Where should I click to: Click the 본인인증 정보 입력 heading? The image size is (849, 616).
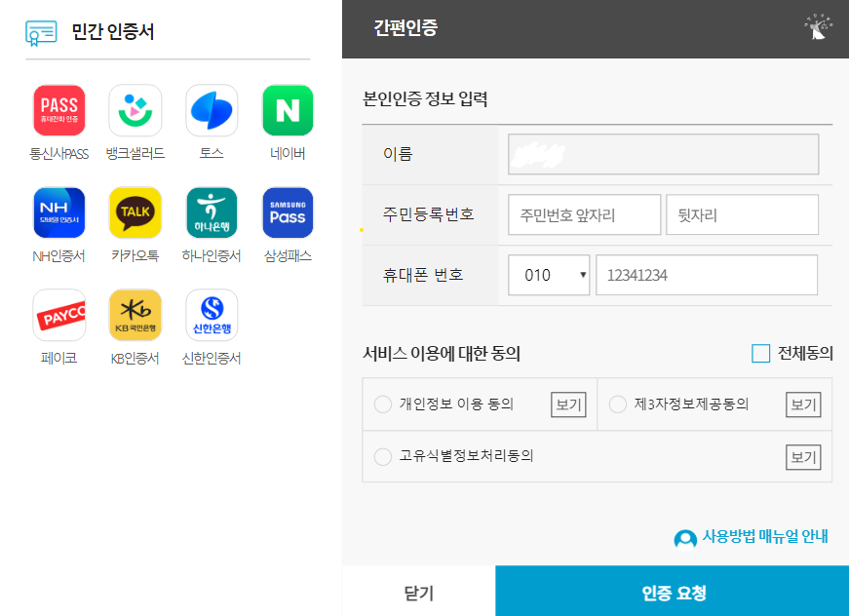click(425, 99)
